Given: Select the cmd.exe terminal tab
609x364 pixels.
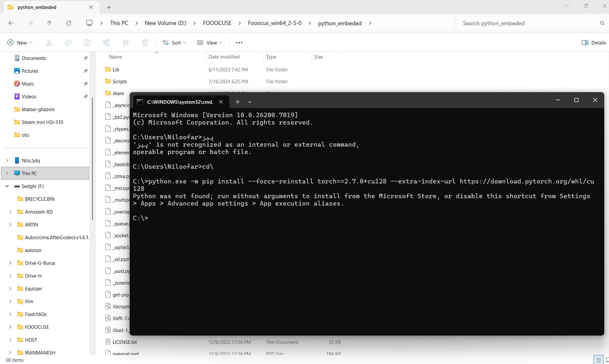Looking at the screenshot, I should click(179, 102).
